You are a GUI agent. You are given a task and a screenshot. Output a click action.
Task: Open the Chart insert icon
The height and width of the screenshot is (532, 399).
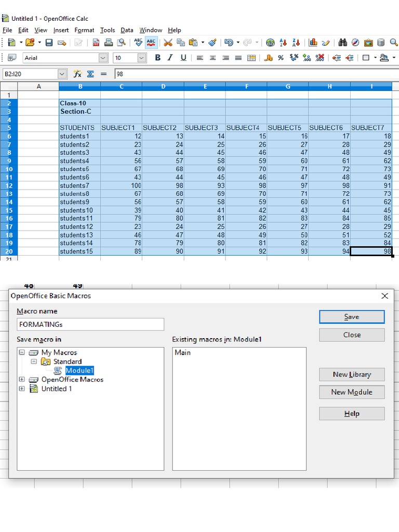313,43
